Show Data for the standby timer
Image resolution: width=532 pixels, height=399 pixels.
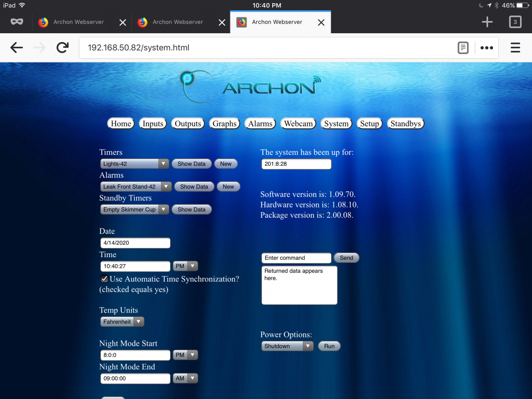(x=192, y=209)
